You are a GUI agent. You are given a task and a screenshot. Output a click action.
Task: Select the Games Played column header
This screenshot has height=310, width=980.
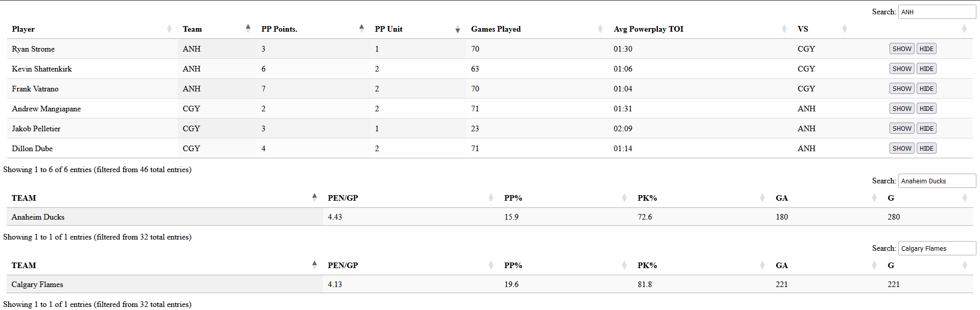(x=495, y=29)
